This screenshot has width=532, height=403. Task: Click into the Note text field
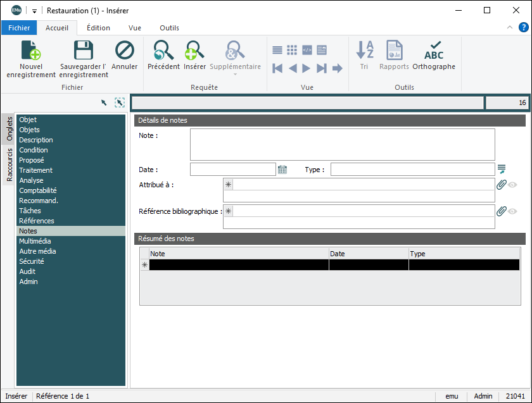(342, 144)
